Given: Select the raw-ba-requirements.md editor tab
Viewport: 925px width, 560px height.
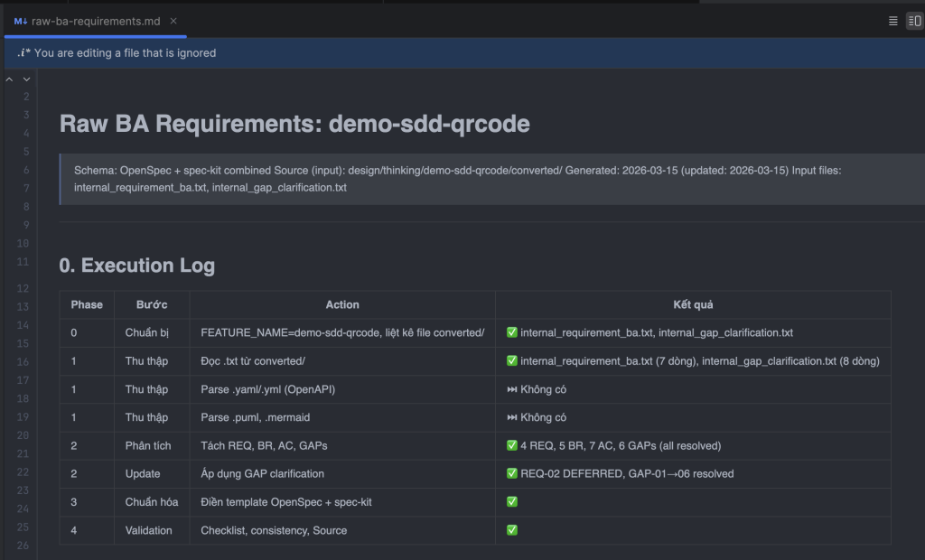Looking at the screenshot, I should point(97,21).
